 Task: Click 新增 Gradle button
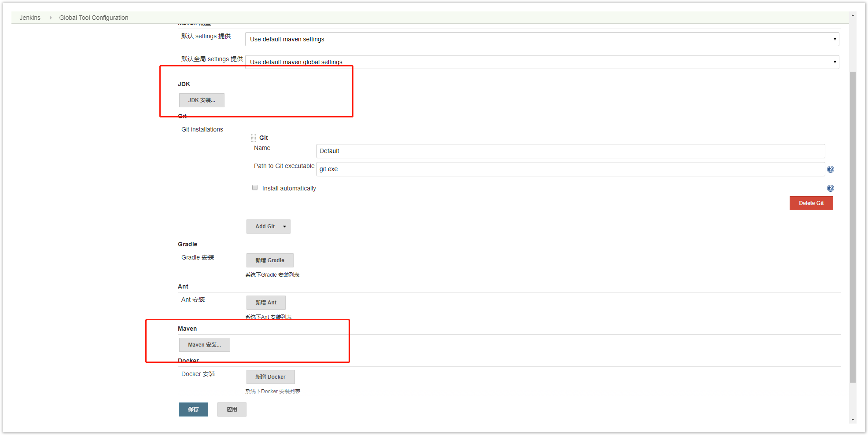pos(270,260)
